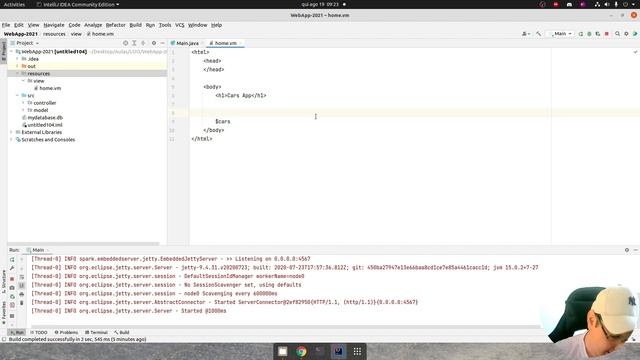Viewport: 640px width, 360px height.
Task: Collapse the resources folder
Action: (x=18, y=73)
